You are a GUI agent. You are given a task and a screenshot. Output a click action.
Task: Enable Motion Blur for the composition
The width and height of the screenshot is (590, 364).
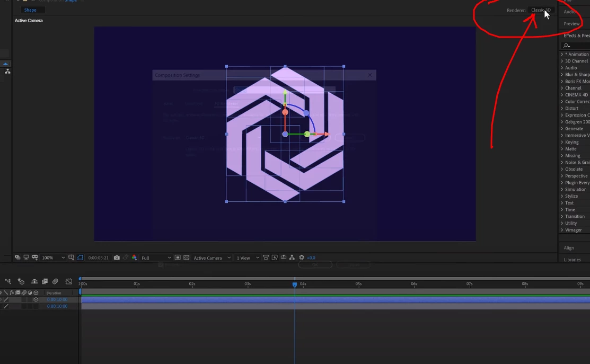pos(55,281)
